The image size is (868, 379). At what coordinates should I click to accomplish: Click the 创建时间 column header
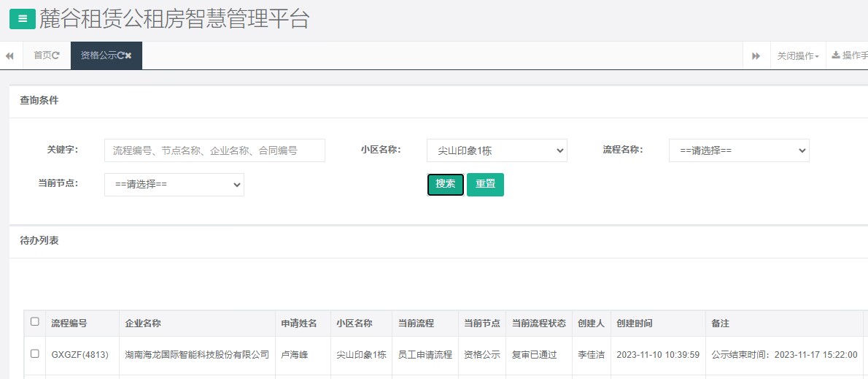tap(635, 324)
